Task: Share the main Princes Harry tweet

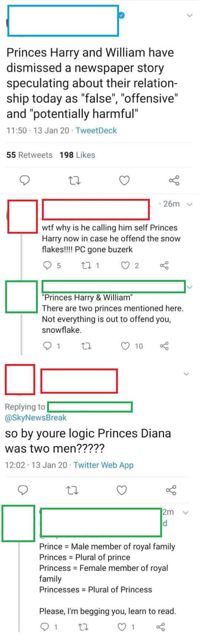Action: (174, 180)
